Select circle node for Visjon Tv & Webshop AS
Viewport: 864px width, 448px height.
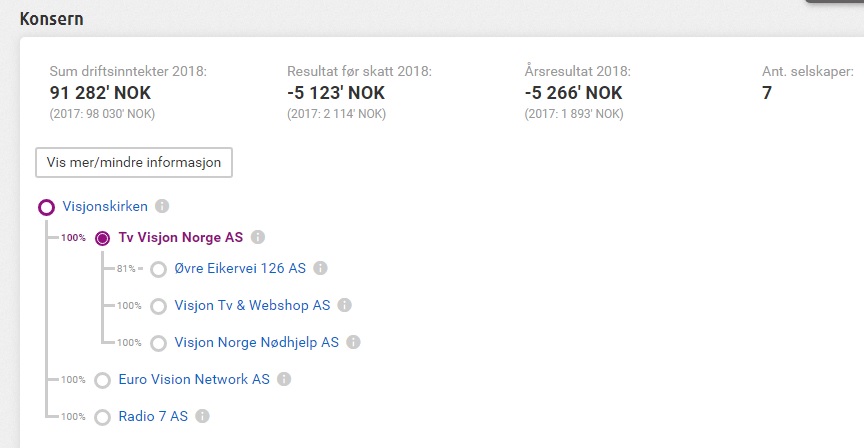coord(159,306)
